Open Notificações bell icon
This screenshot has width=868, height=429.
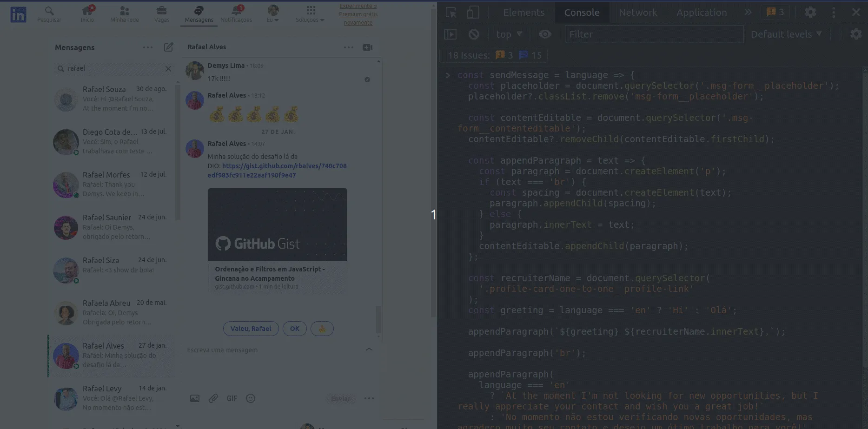tap(236, 14)
